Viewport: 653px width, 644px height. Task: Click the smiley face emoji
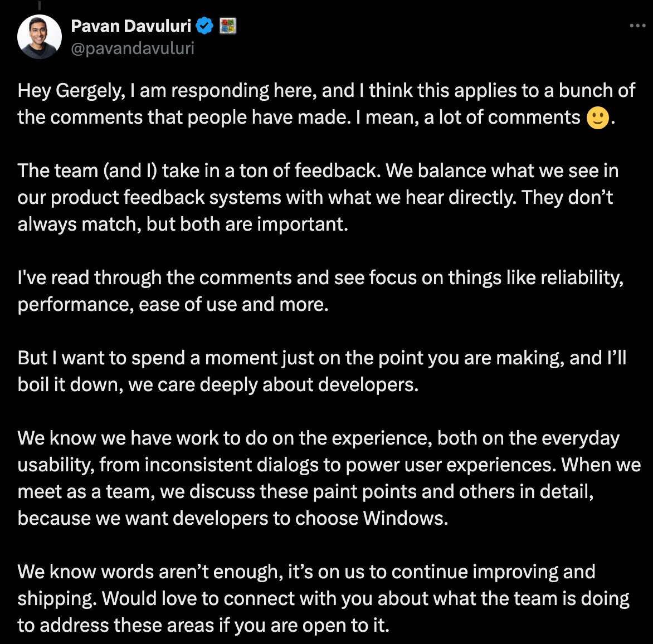[598, 118]
